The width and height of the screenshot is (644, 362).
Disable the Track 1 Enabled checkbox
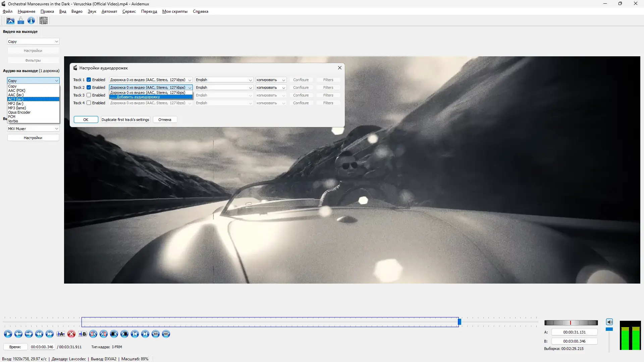[89, 79]
